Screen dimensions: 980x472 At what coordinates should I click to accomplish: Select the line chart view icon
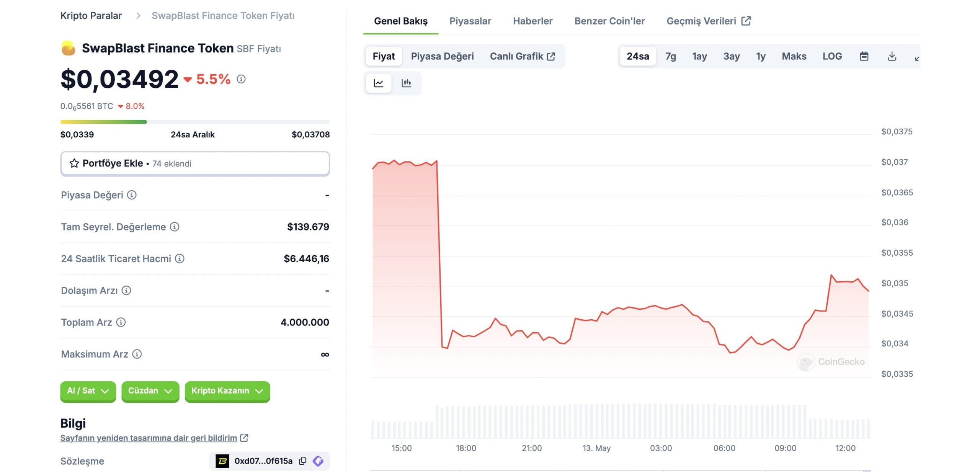point(378,83)
